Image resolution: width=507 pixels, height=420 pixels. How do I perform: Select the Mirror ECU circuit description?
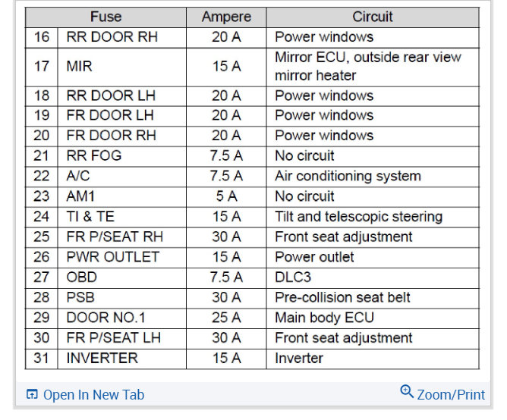368,66
